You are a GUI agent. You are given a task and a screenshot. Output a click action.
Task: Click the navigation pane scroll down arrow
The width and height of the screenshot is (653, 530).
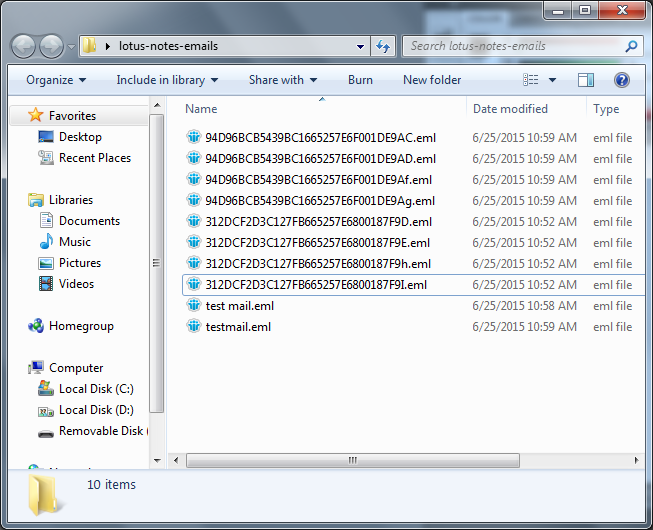(157, 460)
